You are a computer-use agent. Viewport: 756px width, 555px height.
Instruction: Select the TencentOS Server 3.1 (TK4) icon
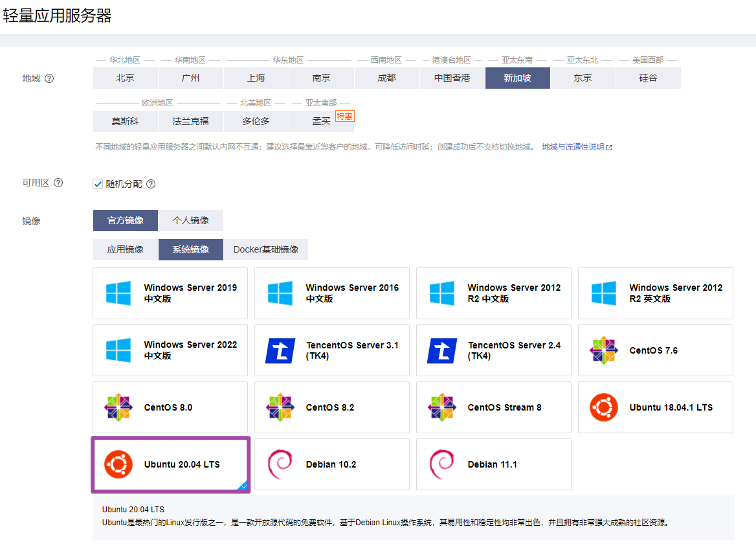click(x=280, y=350)
